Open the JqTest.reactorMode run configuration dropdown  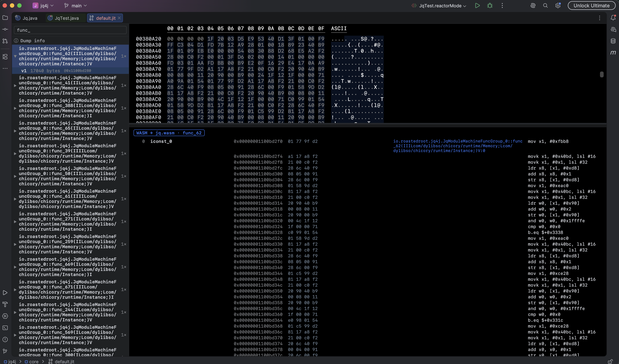tap(439, 5)
